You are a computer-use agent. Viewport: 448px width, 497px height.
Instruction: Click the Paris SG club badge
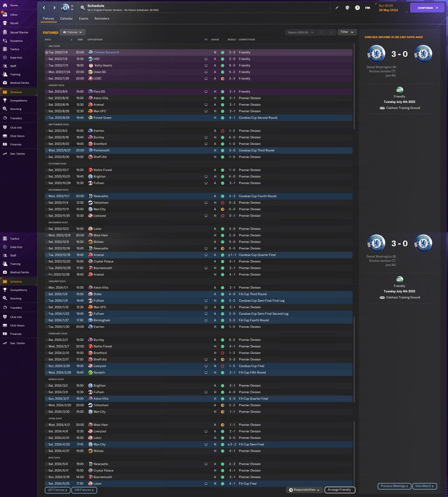[x=90, y=92]
